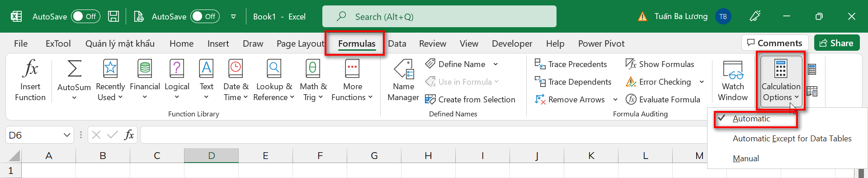This screenshot has width=868, height=178.
Task: Click the Evaluate Formula icon
Action: pyautogui.click(x=631, y=99)
